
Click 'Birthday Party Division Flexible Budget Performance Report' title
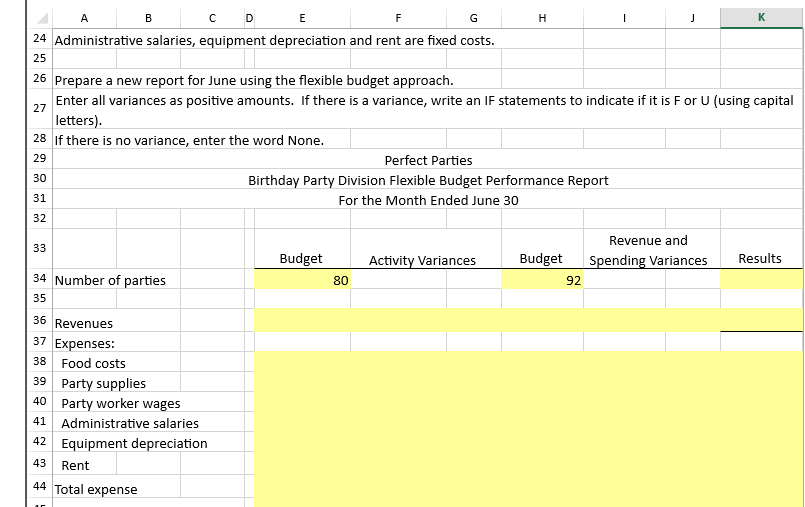pyautogui.click(x=428, y=180)
